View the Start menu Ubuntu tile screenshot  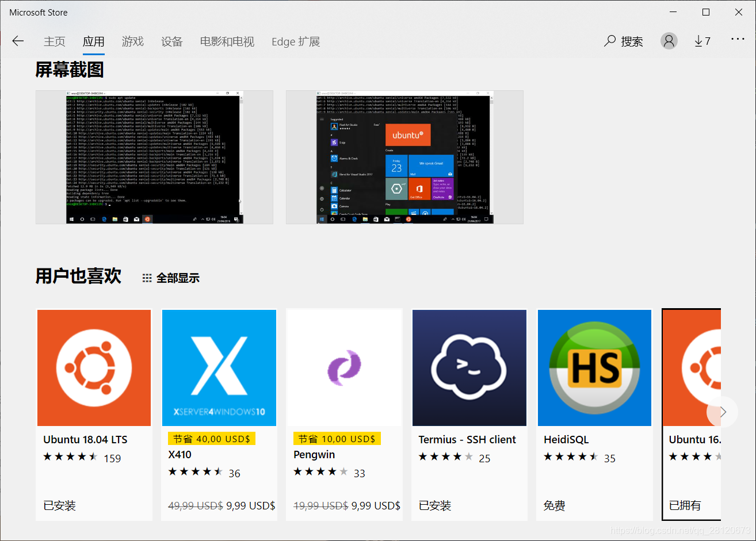click(404, 157)
